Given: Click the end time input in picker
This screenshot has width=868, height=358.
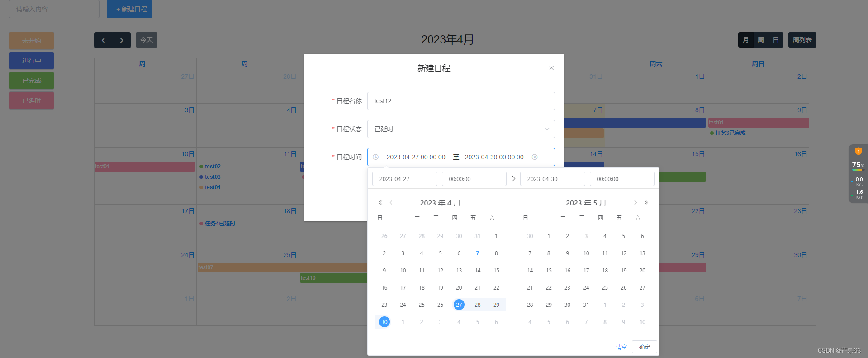Looking at the screenshot, I should tap(622, 179).
